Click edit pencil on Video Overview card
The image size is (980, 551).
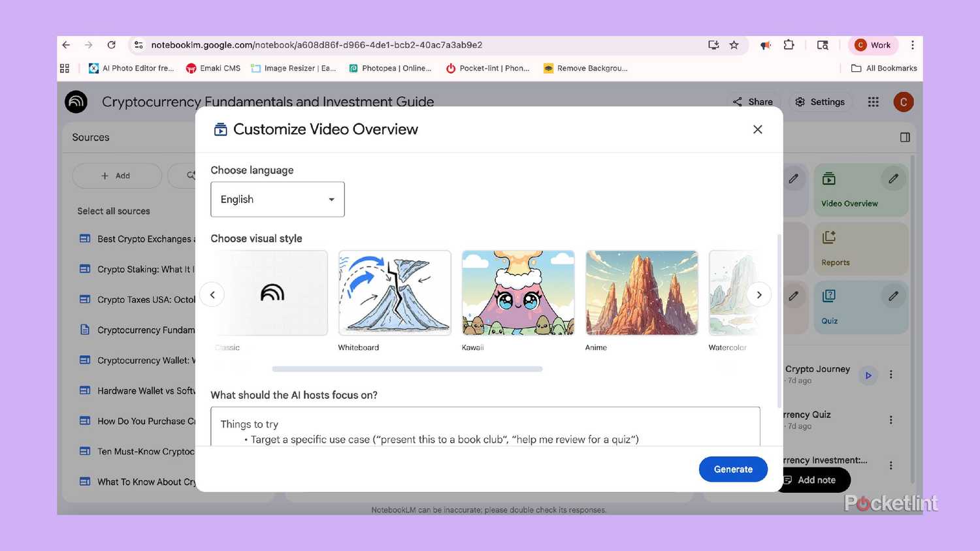893,179
